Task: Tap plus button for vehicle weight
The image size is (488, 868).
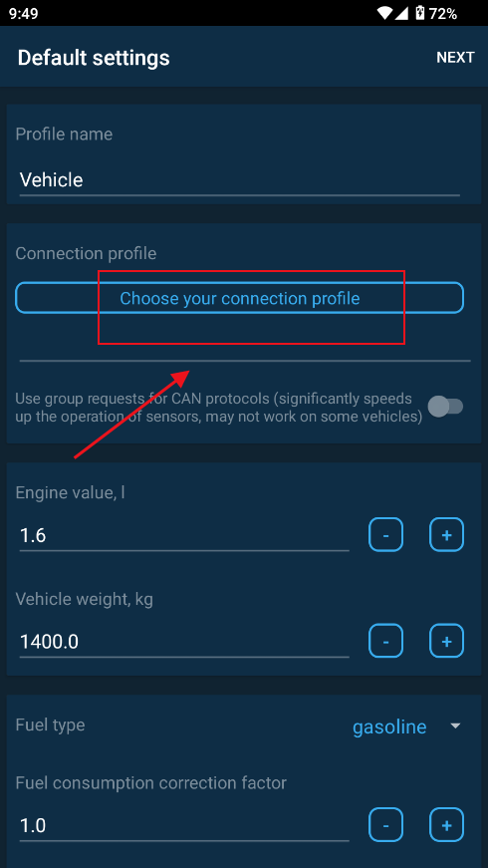Action: (446, 641)
